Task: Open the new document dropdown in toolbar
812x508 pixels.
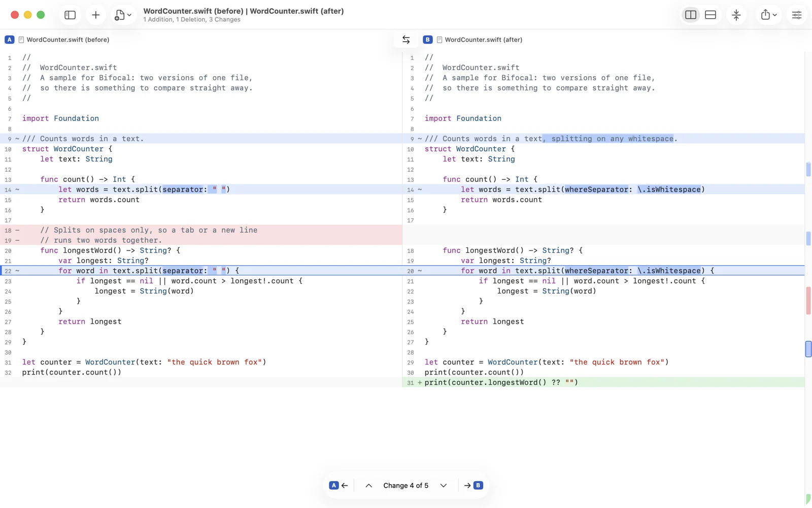Action: (123, 15)
